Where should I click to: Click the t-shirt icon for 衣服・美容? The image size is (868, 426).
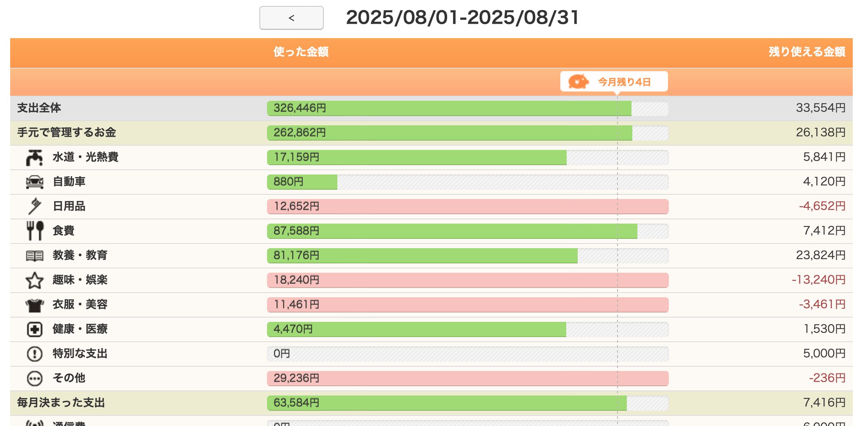[x=34, y=305]
